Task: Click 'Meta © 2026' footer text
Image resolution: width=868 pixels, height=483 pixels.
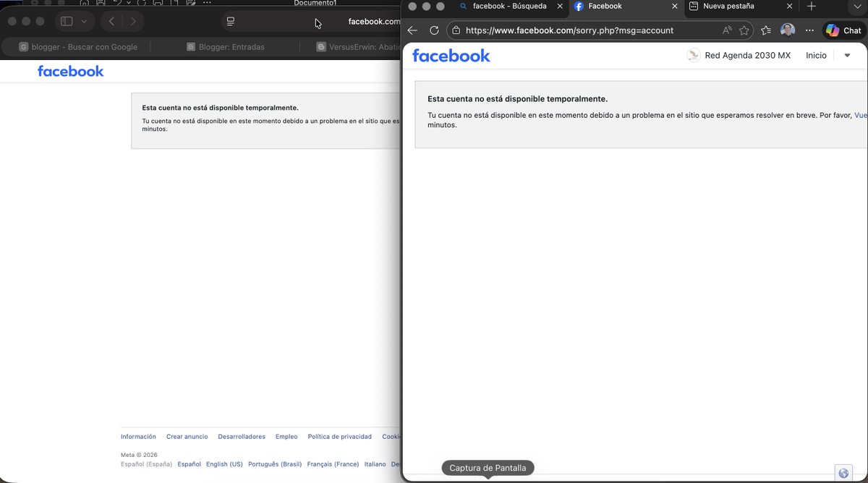Action: pyautogui.click(x=139, y=455)
